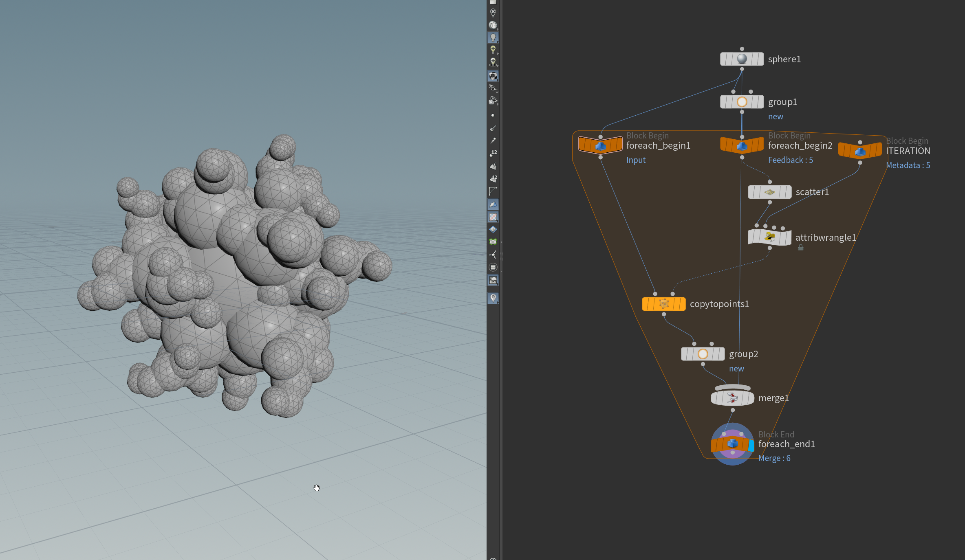Click the output connector of merge1
Viewport: 965px width, 560px height.
click(x=733, y=410)
